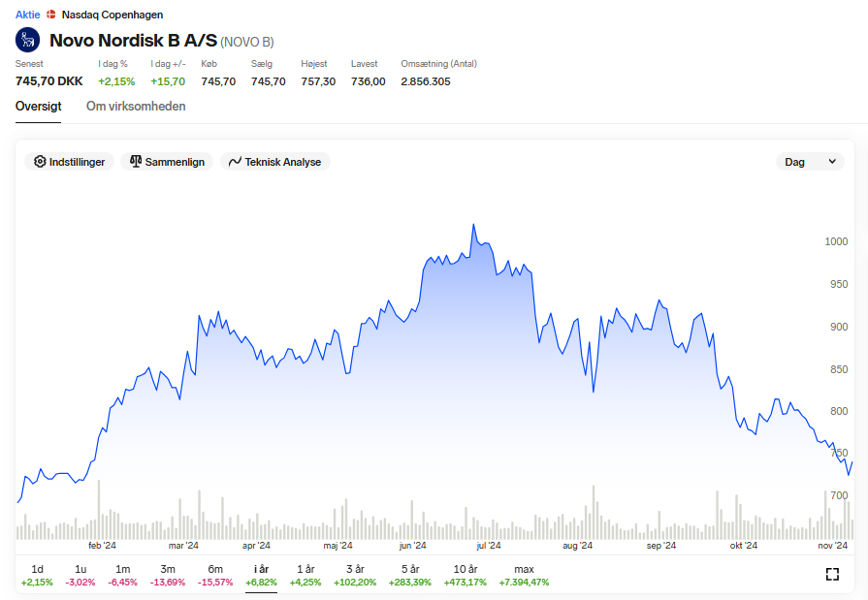Select the 5 år time range
This screenshot has height=600, width=868.
[409, 575]
